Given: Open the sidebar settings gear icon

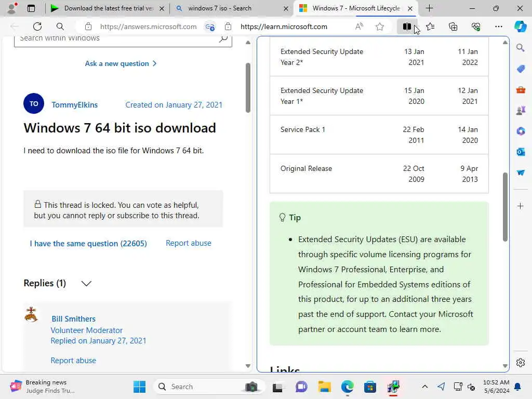Looking at the screenshot, I should coord(521,363).
